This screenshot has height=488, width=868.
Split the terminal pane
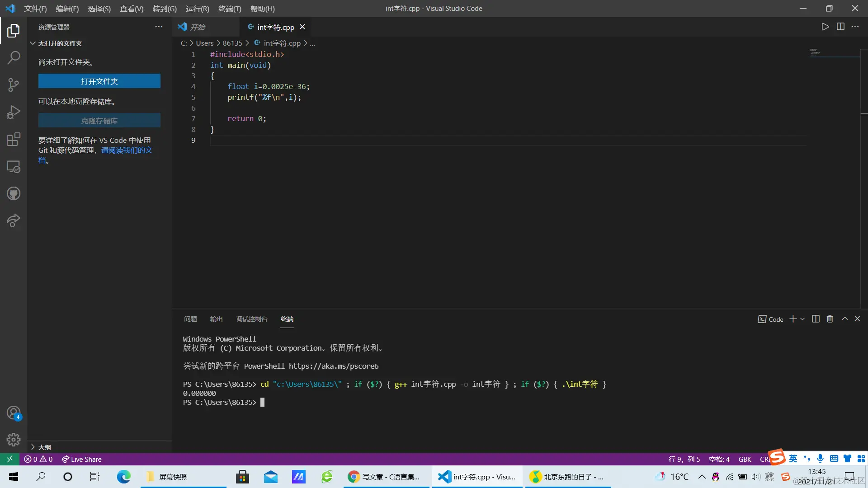click(816, 319)
